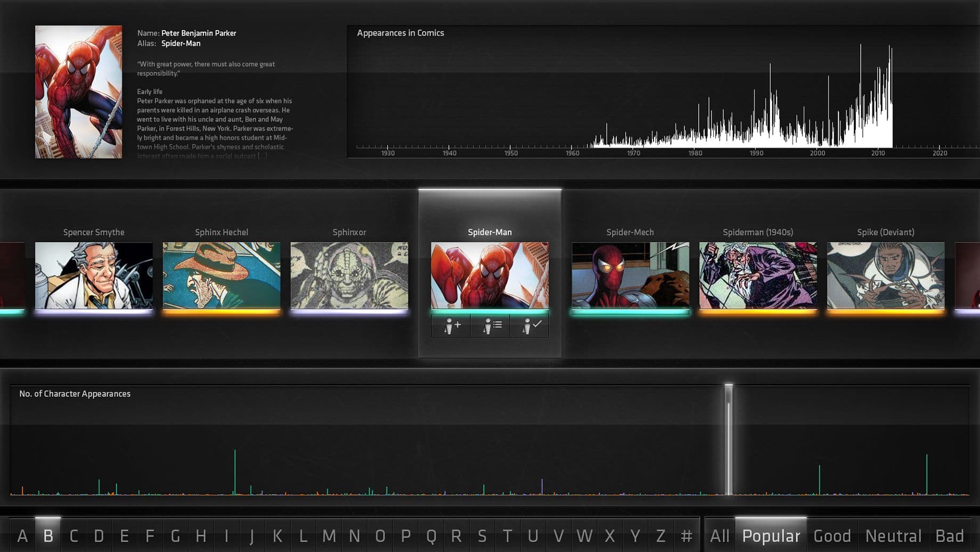
Task: Click the glowing position marker in appearances chart
Action: pyautogui.click(x=729, y=440)
